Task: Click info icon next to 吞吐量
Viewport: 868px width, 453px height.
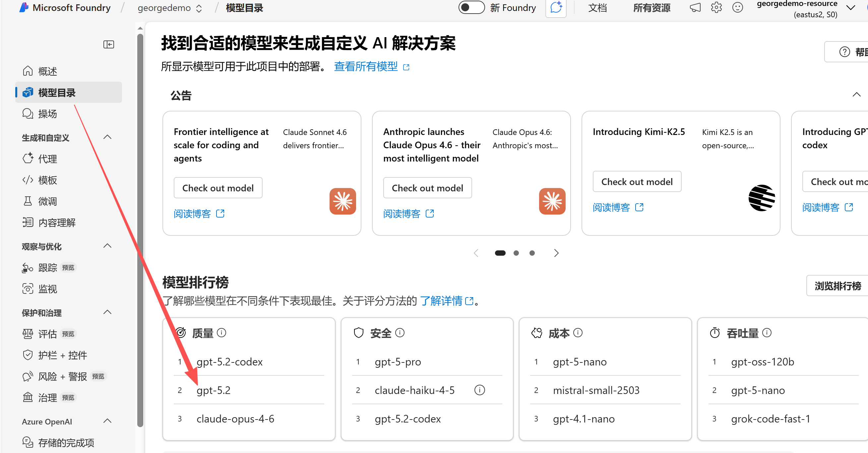Action: click(x=767, y=333)
